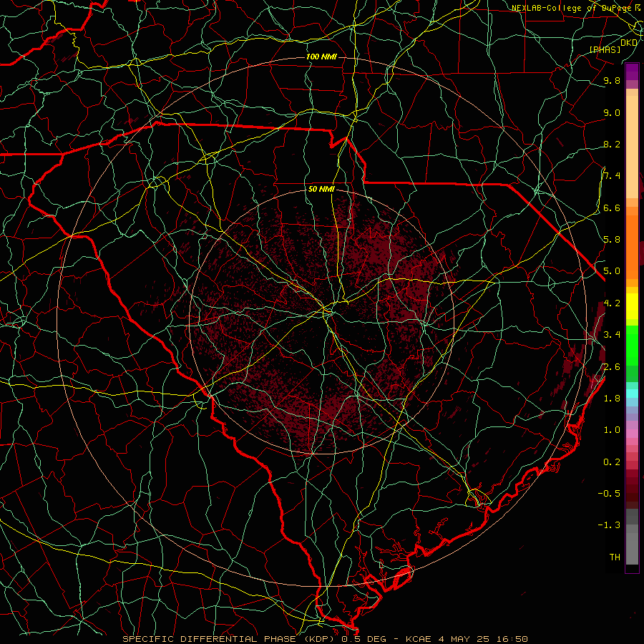Image resolution: width=644 pixels, height=644 pixels.
Task: Click the 1.0 value on color scale
Action: click(612, 429)
